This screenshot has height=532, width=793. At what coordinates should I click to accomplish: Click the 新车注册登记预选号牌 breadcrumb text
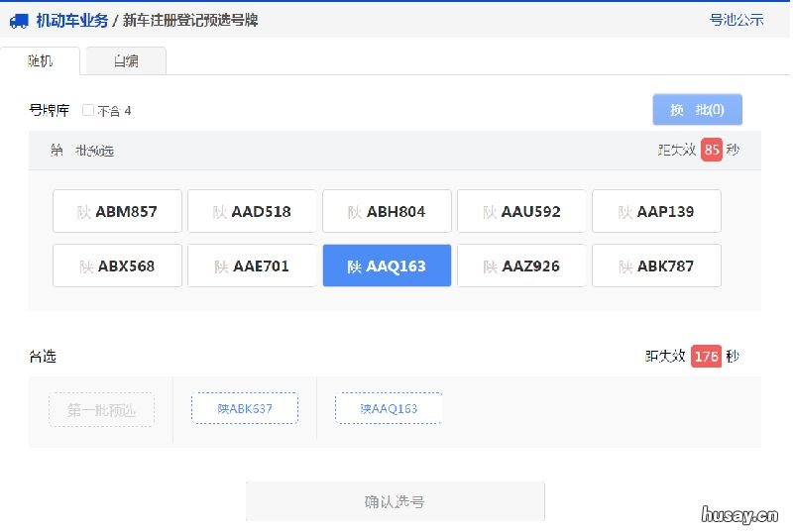(190, 20)
